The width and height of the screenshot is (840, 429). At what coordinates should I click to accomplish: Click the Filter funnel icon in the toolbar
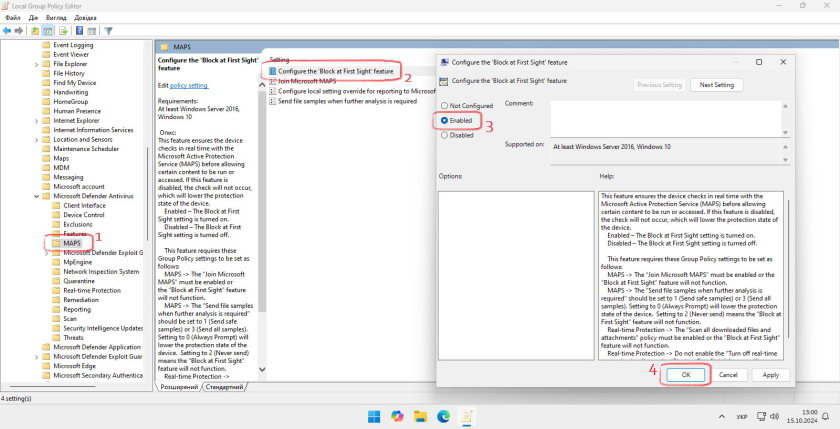coord(108,31)
